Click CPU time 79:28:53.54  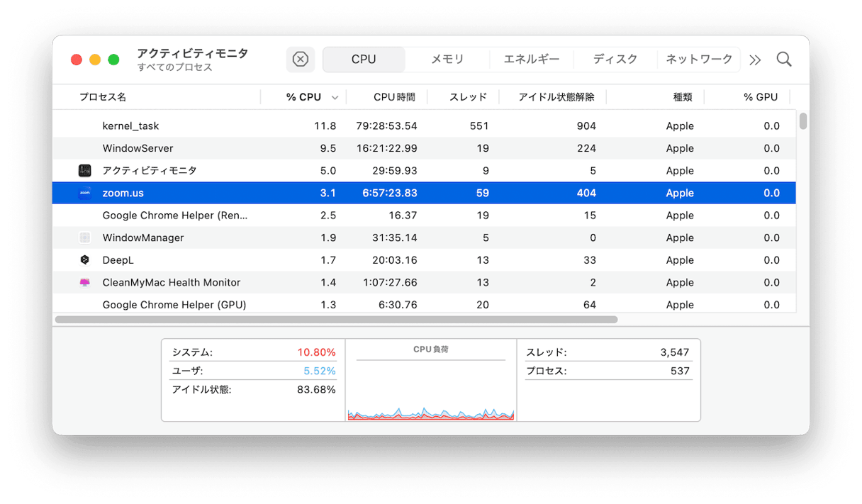coord(386,126)
